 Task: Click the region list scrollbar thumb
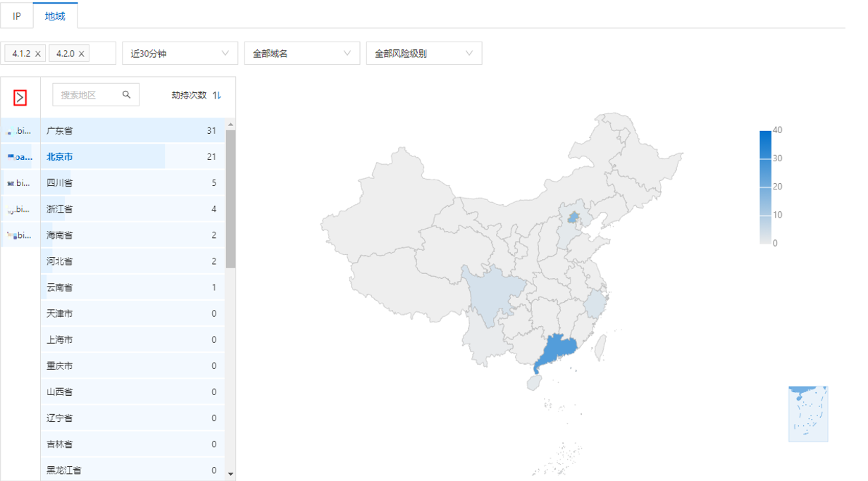point(230,199)
